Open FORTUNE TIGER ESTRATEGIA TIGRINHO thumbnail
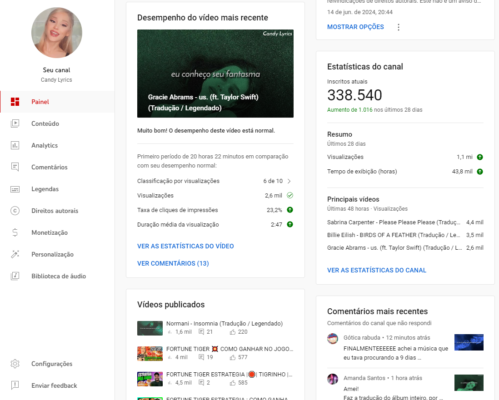 (150, 379)
